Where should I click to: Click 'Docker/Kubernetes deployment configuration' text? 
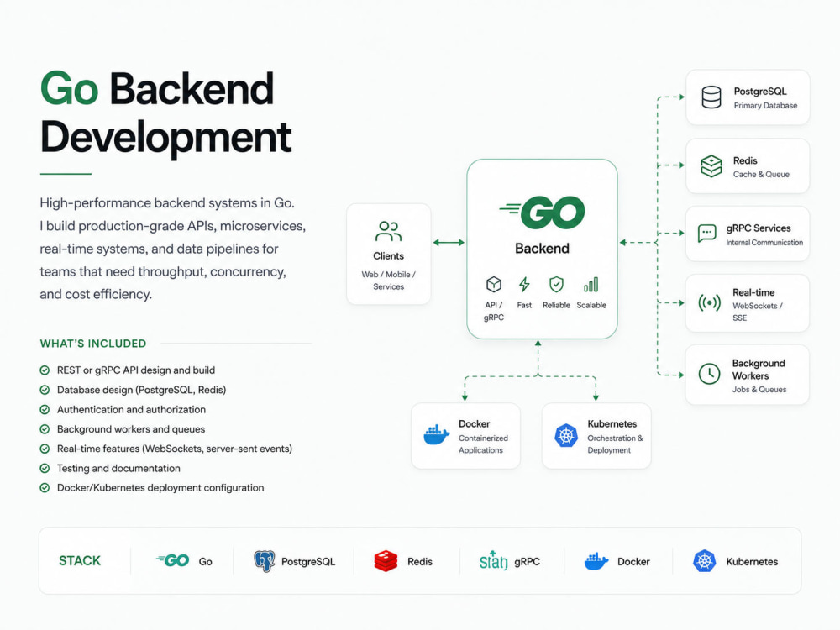coord(160,487)
